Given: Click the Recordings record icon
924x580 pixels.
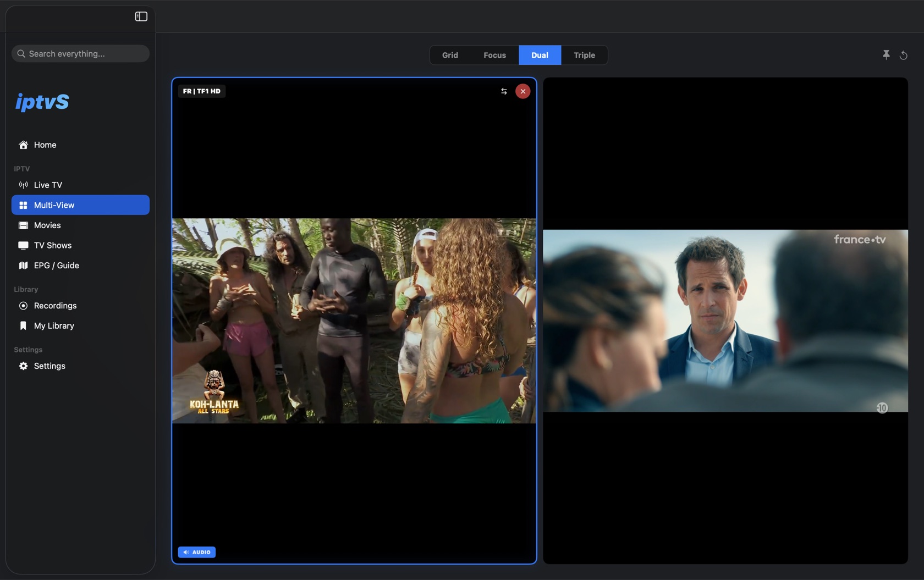Looking at the screenshot, I should [23, 306].
